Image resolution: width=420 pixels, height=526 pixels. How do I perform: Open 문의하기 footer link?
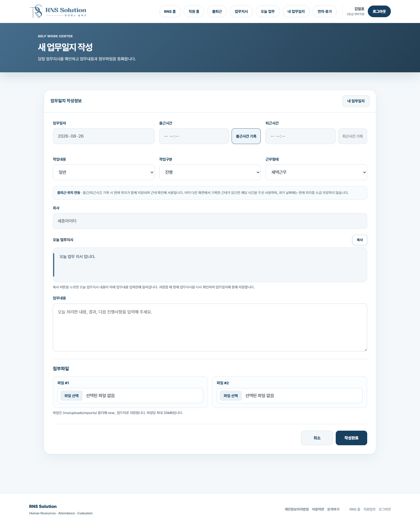click(x=333, y=509)
